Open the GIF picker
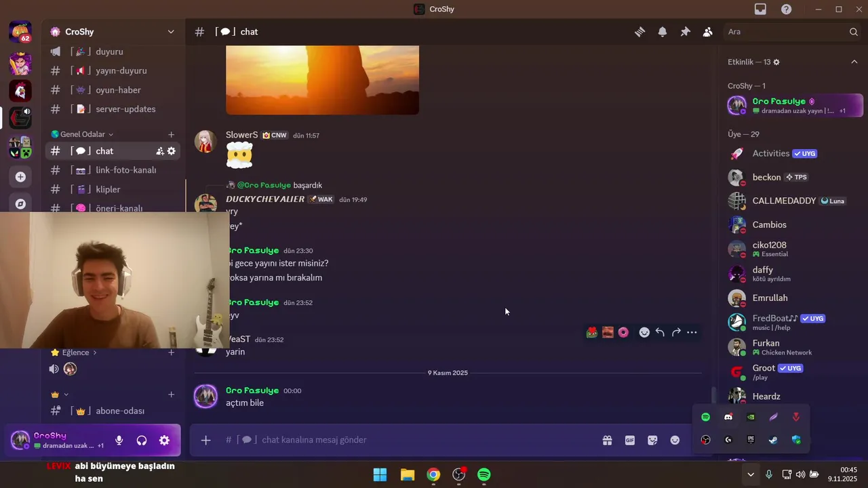This screenshot has width=868, height=488. coord(630,440)
